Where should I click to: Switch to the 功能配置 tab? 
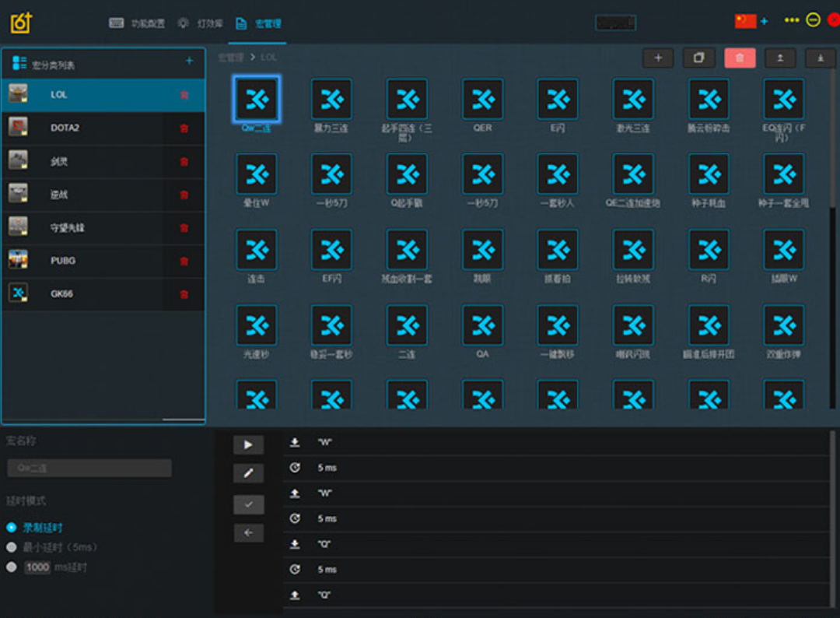(x=138, y=23)
